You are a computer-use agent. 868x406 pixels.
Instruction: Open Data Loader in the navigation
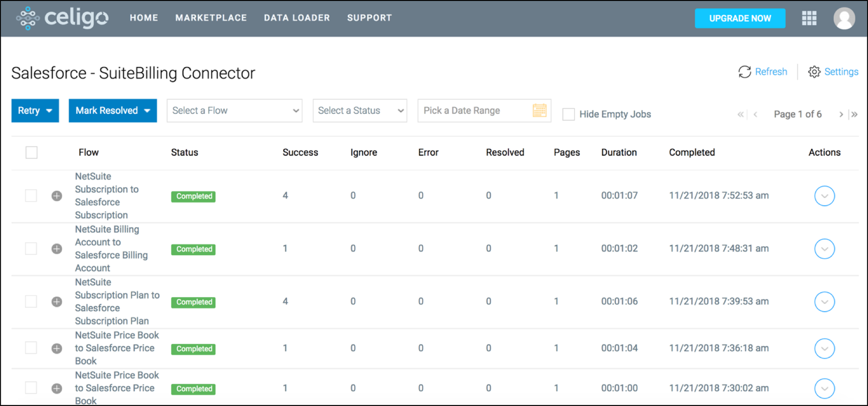(297, 18)
